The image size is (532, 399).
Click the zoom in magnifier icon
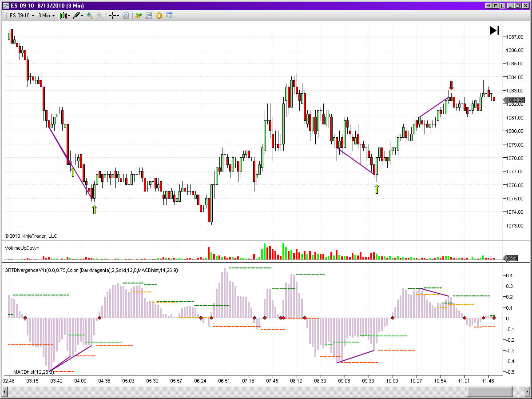coord(90,16)
